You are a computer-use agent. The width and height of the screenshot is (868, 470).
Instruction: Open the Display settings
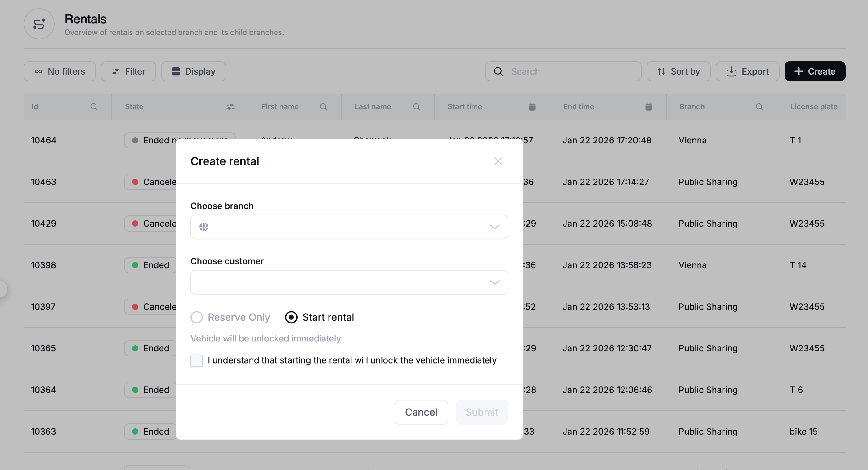[193, 71]
